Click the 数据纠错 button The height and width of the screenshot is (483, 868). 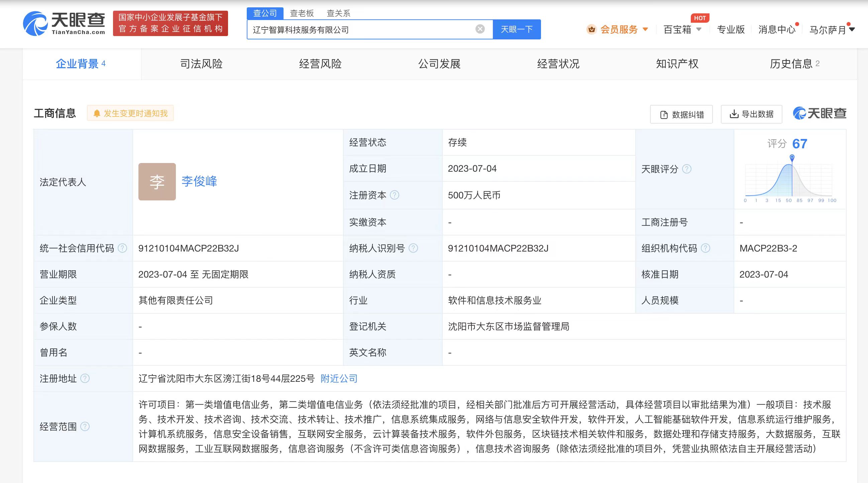tap(681, 114)
